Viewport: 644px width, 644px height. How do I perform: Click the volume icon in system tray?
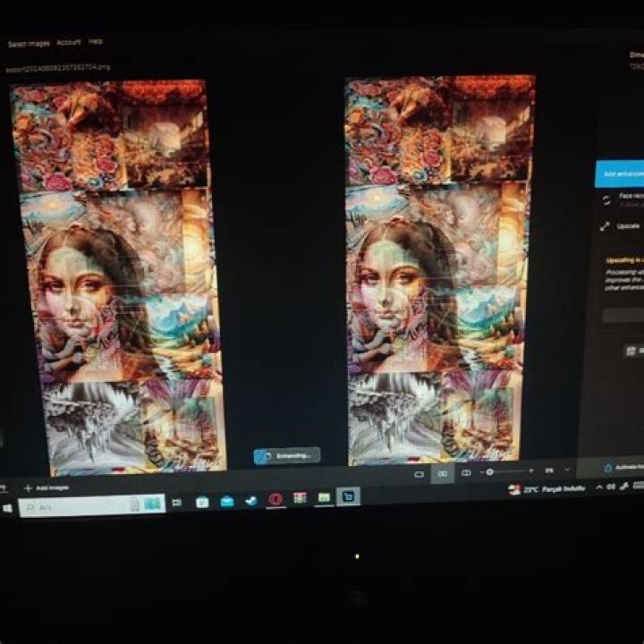[611, 487]
